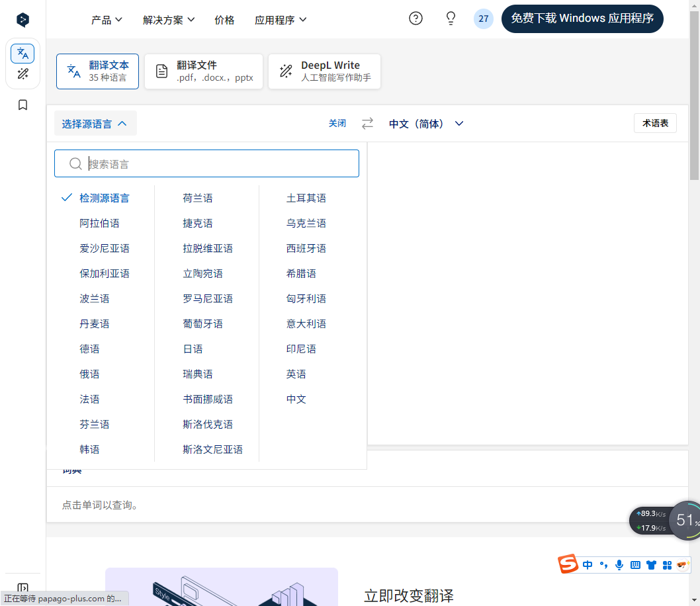This screenshot has height=606, width=700.
Task: Open the 价格 page
Action: [x=224, y=20]
